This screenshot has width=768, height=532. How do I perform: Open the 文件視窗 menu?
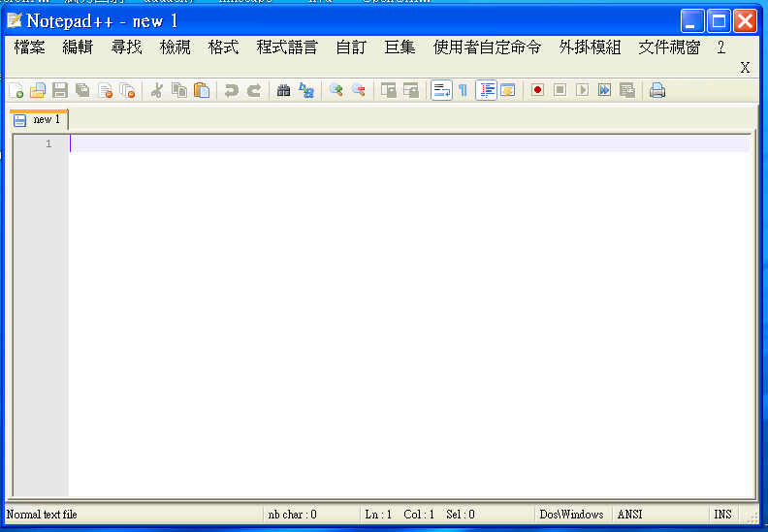(669, 47)
